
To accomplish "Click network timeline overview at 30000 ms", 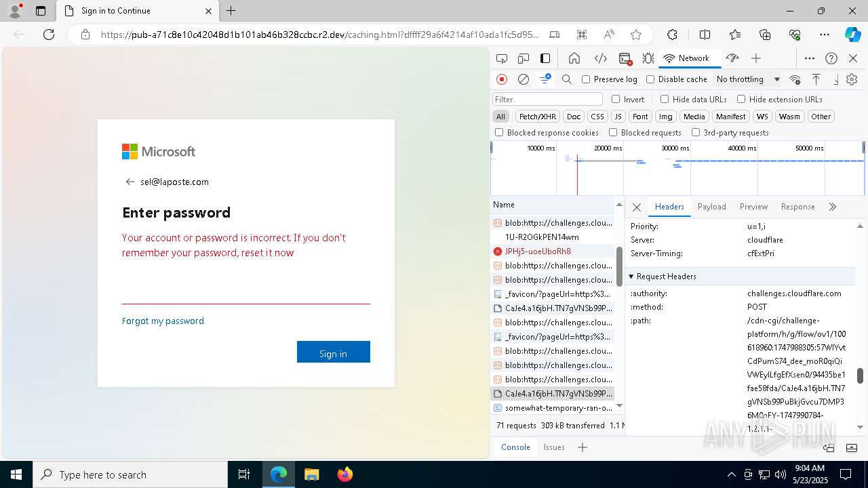I will coord(675,148).
